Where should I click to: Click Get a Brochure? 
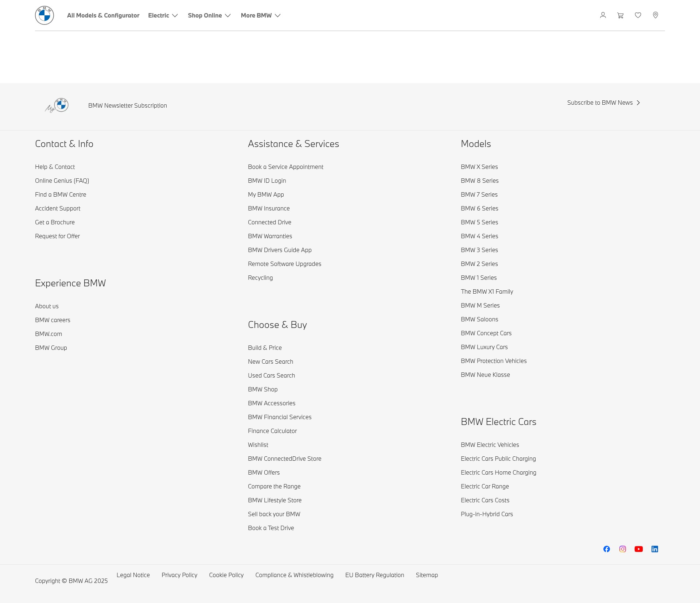click(x=55, y=222)
